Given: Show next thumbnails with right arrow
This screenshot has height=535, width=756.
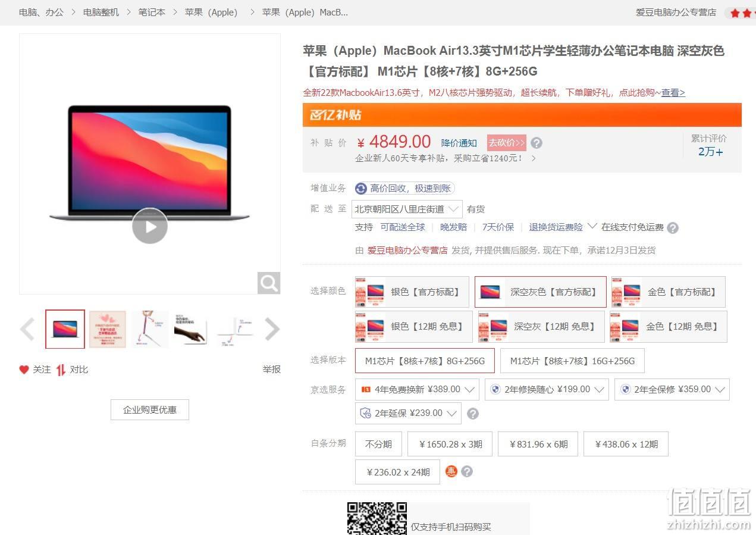Looking at the screenshot, I should coord(272,329).
